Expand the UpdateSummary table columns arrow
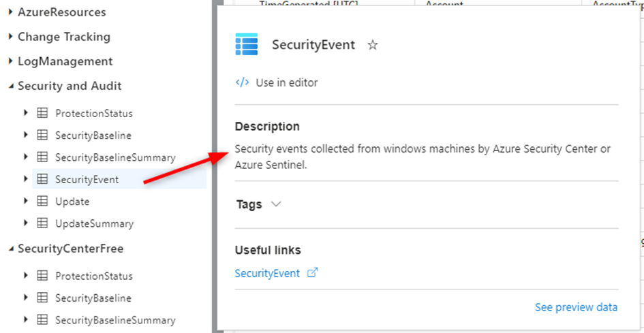644x333 pixels. pos(26,223)
